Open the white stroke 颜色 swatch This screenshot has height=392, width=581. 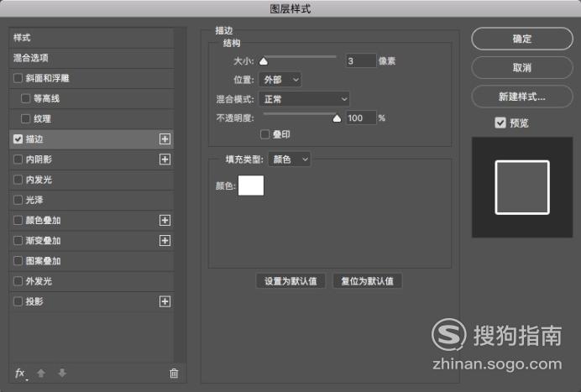pos(251,186)
